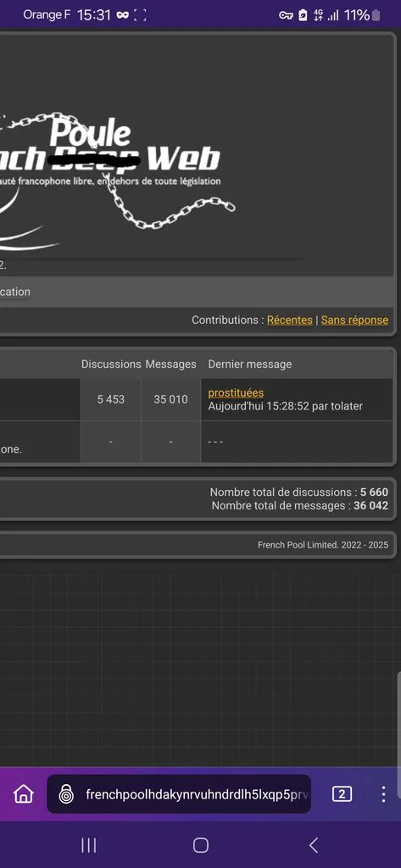Tap the 4G network indicator icon
Image resolution: width=401 pixels, height=868 pixels.
(x=318, y=15)
